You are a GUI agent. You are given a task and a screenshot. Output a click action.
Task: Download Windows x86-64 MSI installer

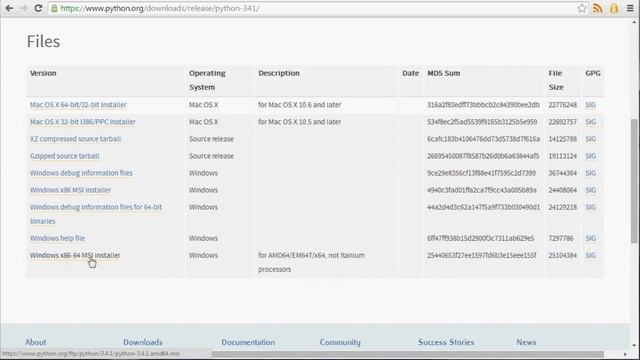[x=75, y=256]
